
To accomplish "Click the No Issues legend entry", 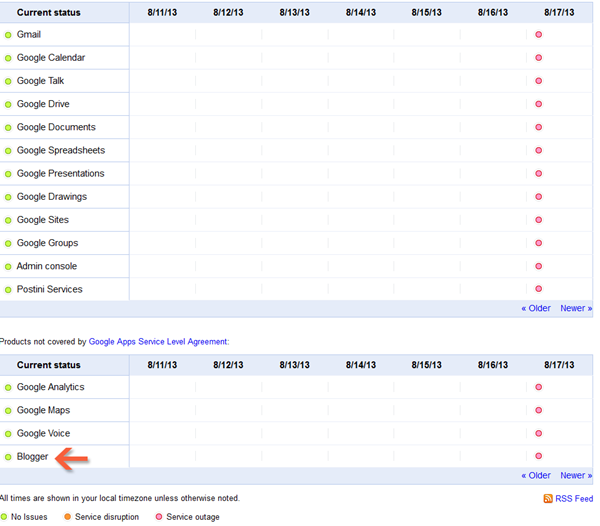I will pyautogui.click(x=24, y=517).
